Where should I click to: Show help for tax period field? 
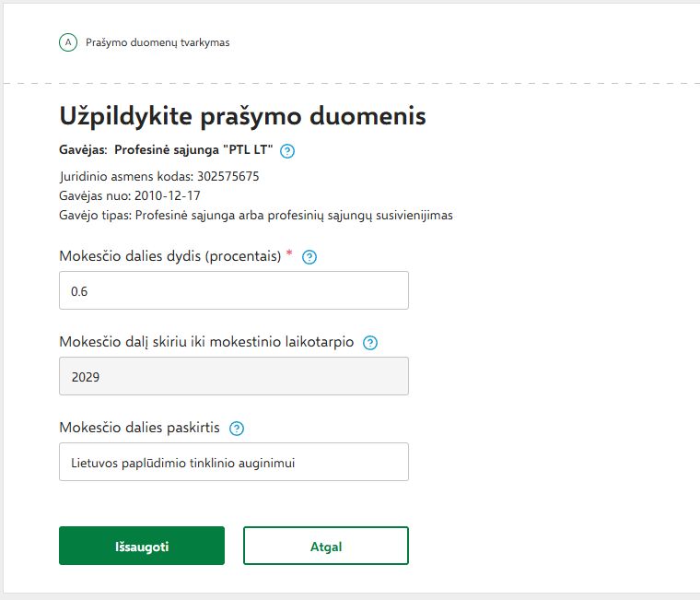[370, 343]
